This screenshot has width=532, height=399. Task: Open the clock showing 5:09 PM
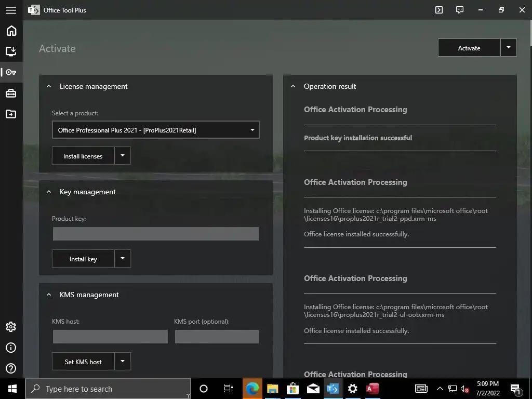click(x=487, y=389)
